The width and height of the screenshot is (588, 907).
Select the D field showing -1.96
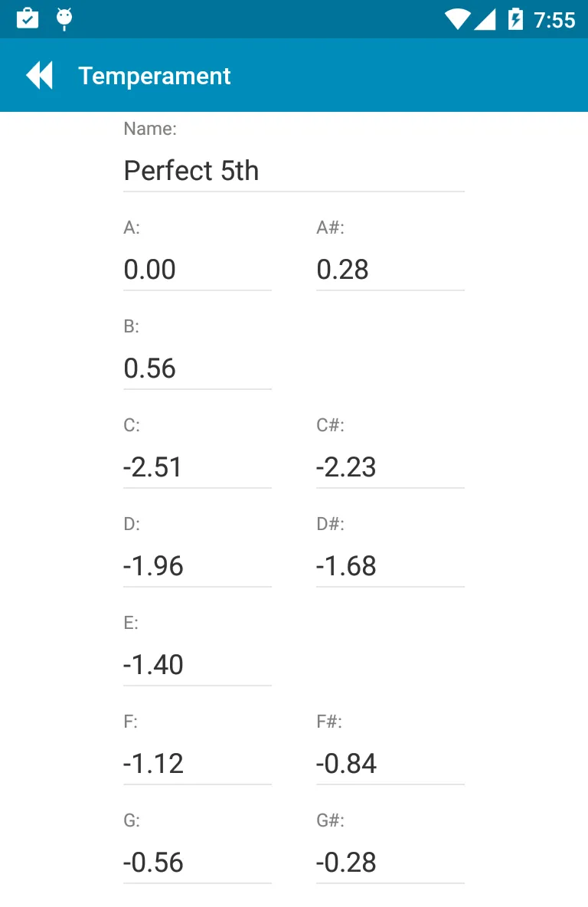tap(197, 566)
